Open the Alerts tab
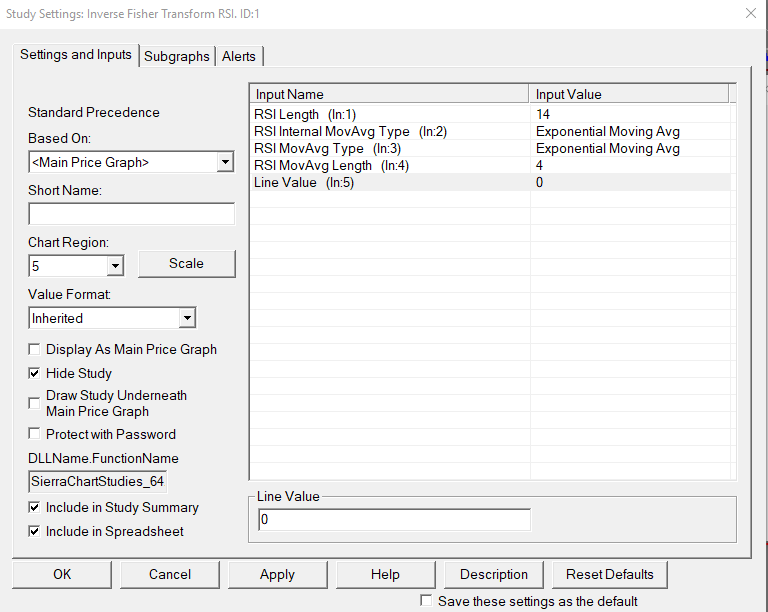The height and width of the screenshot is (612, 768). pos(238,57)
